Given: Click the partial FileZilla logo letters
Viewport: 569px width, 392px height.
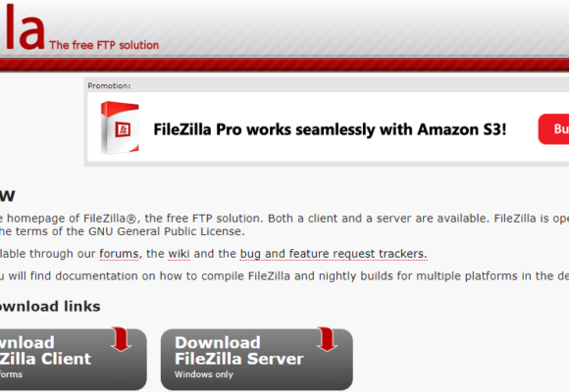Looking at the screenshot, I should [x=23, y=27].
